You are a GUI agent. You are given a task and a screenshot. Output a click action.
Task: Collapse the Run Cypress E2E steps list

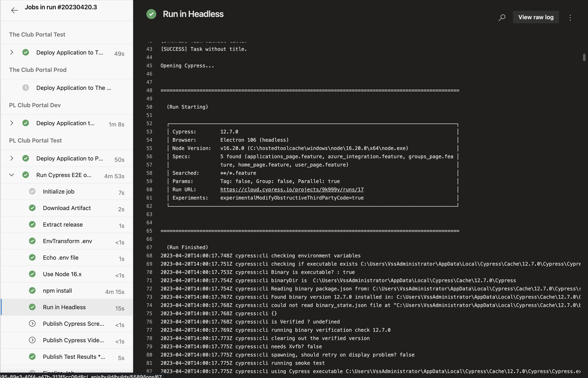point(12,175)
